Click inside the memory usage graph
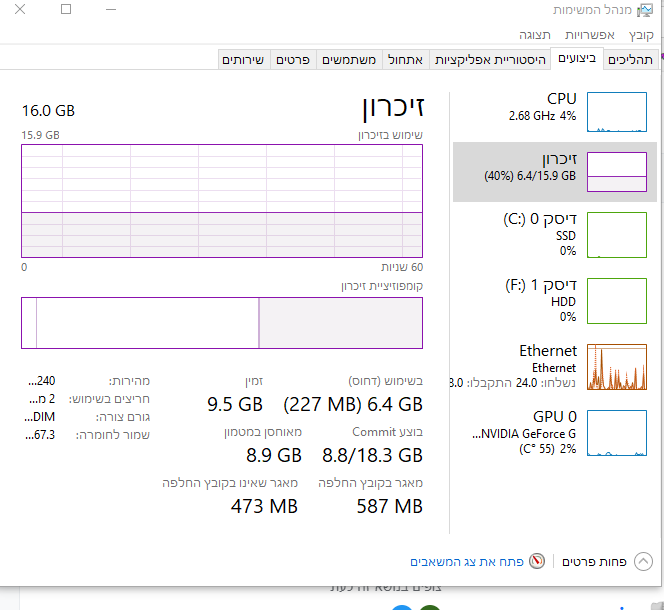The image size is (664, 610). point(222,200)
